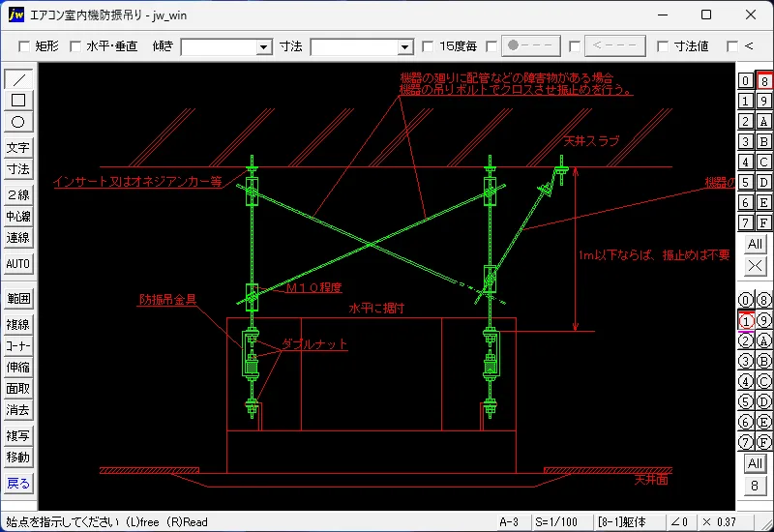Select the 2線 double line tool
The width and height of the screenshot is (774, 532).
click(18, 194)
